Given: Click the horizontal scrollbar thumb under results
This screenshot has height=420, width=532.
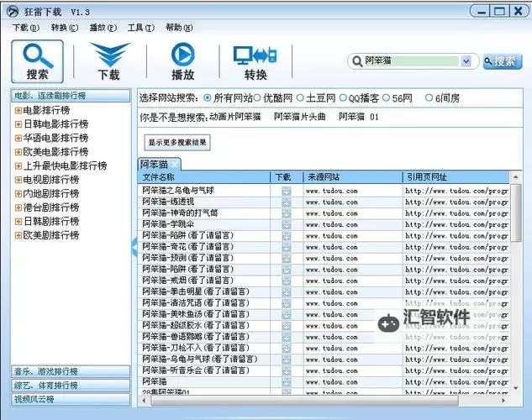Looking at the screenshot, I should pos(304,401).
